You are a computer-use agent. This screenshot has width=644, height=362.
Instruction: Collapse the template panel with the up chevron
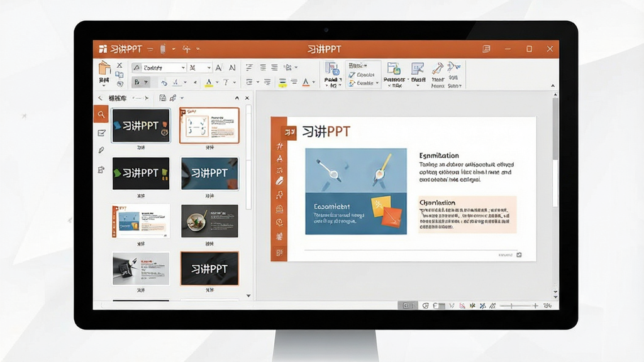click(x=237, y=98)
